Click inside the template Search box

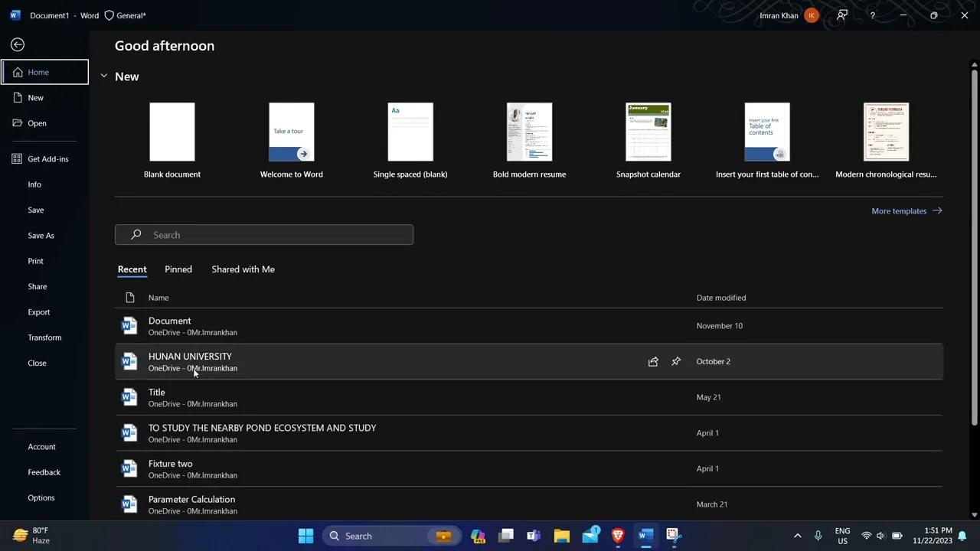click(x=264, y=235)
